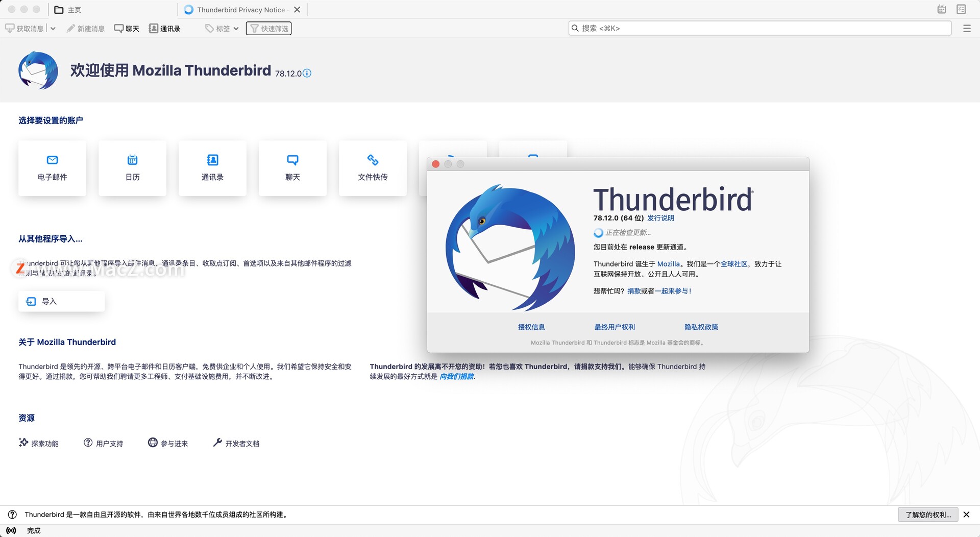Click the online status icon in the status bar

point(11,530)
